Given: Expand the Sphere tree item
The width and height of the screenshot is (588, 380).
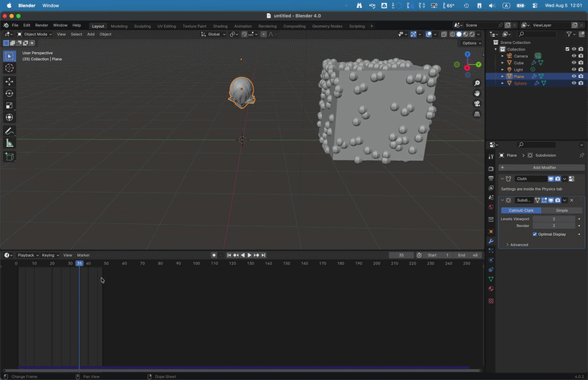Looking at the screenshot, I should coord(503,83).
